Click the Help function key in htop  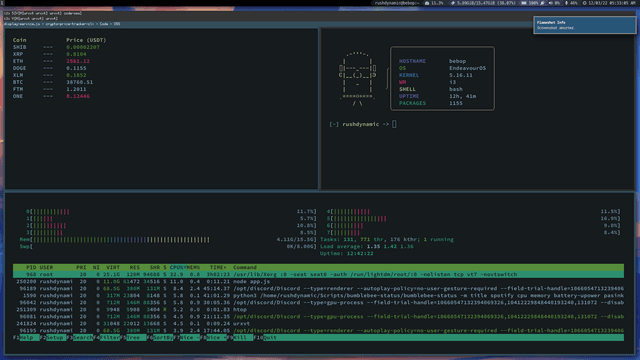coord(26,338)
